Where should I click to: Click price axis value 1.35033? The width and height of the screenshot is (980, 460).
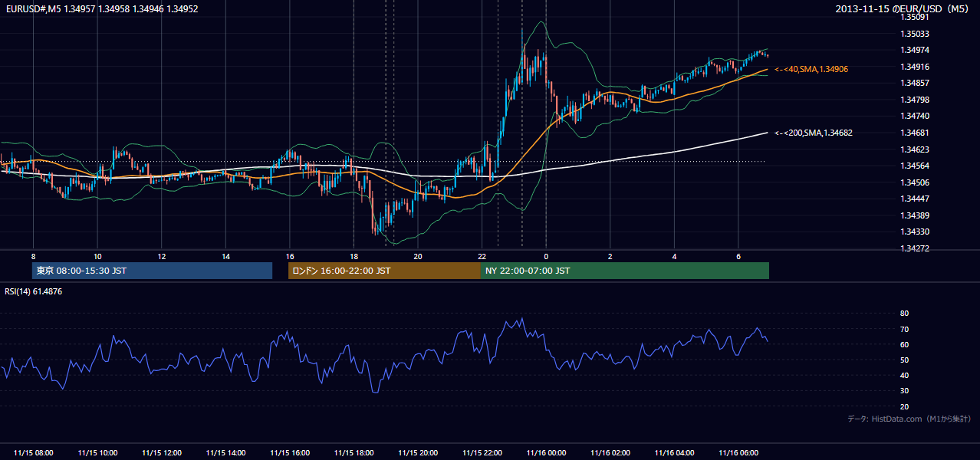pyautogui.click(x=914, y=34)
